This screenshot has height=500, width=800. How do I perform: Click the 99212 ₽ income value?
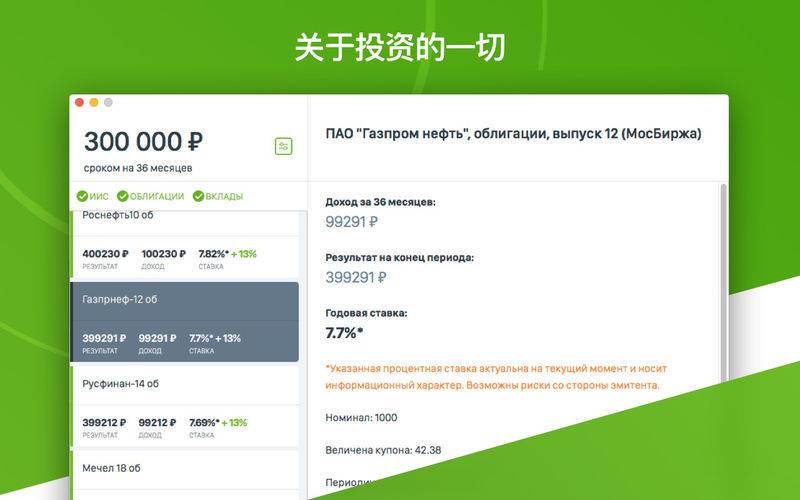click(157, 423)
